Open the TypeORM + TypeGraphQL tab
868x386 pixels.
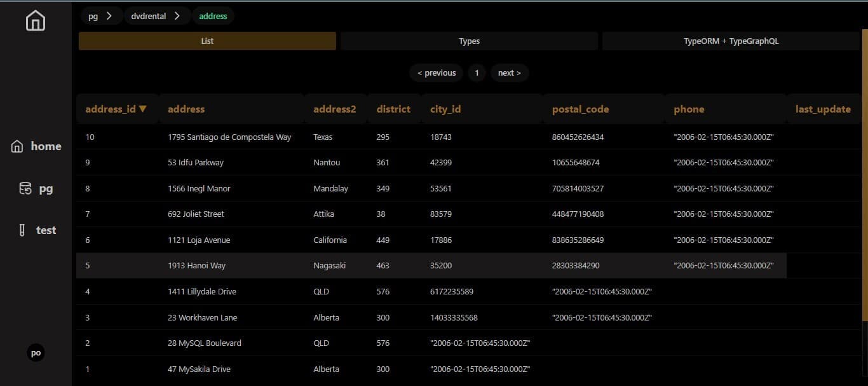(731, 41)
